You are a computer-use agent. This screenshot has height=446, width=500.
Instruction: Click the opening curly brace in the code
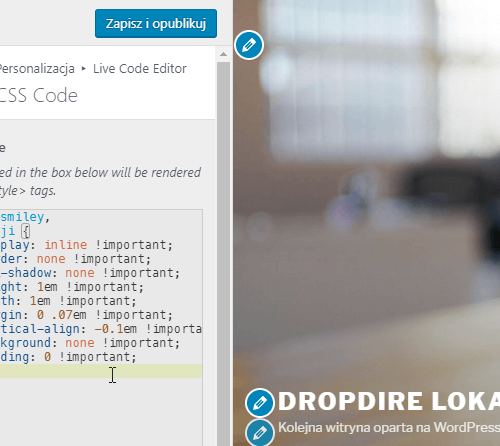[x=26, y=231]
